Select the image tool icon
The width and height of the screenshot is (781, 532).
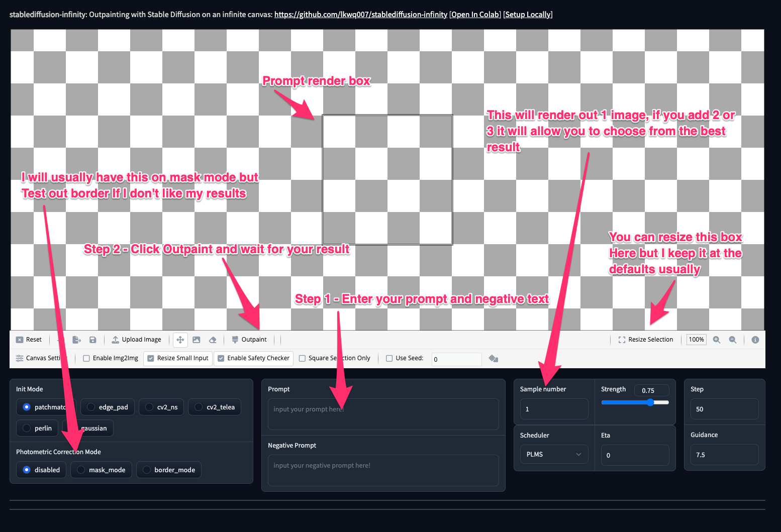(197, 340)
